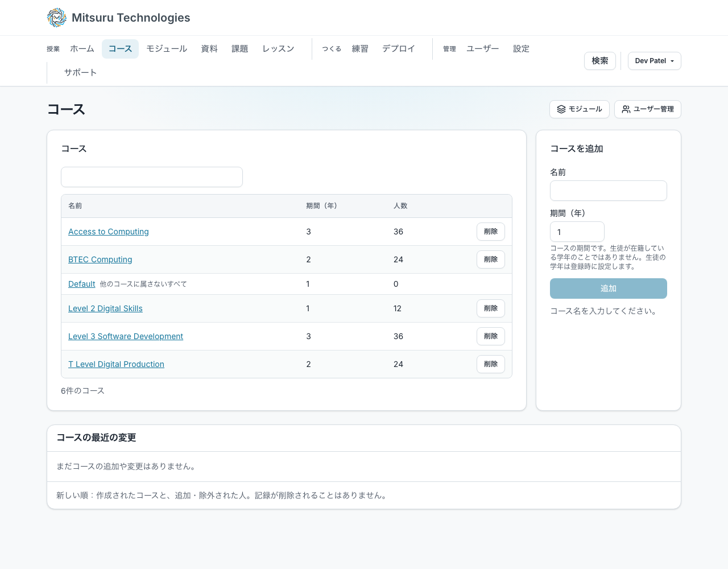Click the まだコースの追加や変更はありません message
The height and width of the screenshot is (569, 728).
click(x=127, y=467)
